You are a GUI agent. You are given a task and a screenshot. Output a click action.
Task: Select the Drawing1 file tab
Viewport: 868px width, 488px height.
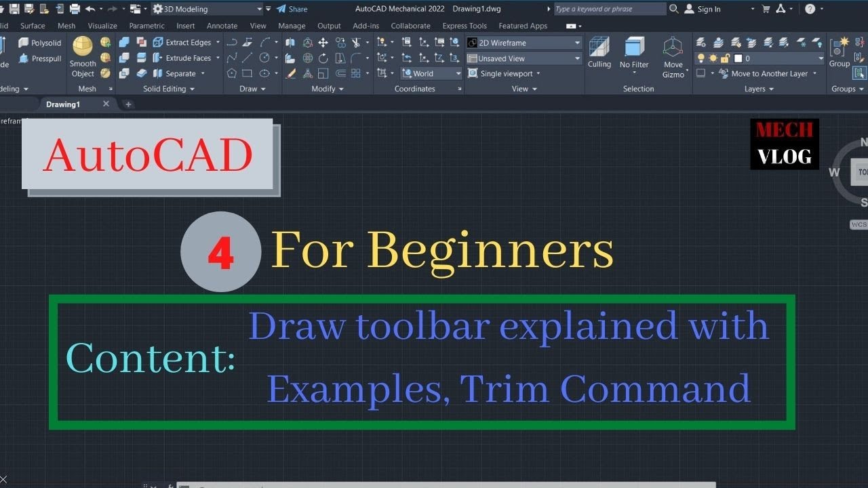pyautogui.click(x=63, y=104)
